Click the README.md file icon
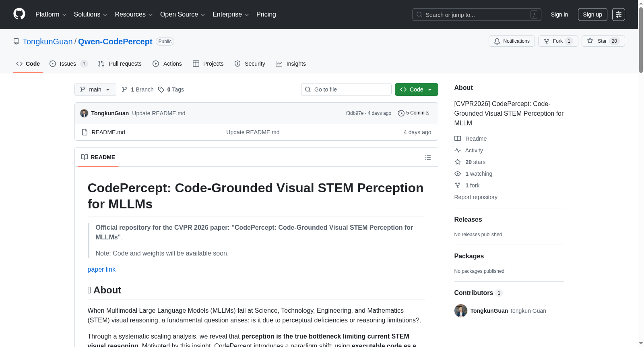The height and width of the screenshot is (347, 644). point(85,132)
